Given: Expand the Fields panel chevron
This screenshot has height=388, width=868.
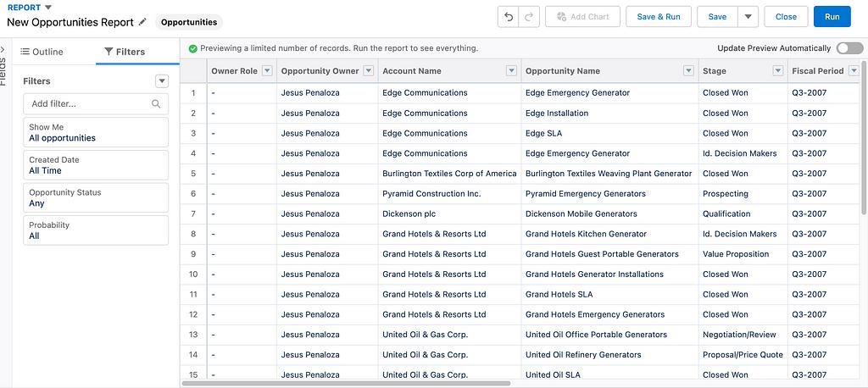Looking at the screenshot, I should 3,50.
